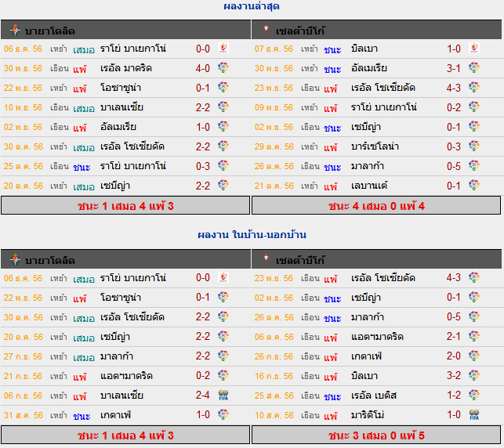This screenshot has height=448, width=504.
Task: Click ชนะ 1 เสมอ 4 แพ้ 3 under ผลงานล่าสุด
Action: coord(125,205)
